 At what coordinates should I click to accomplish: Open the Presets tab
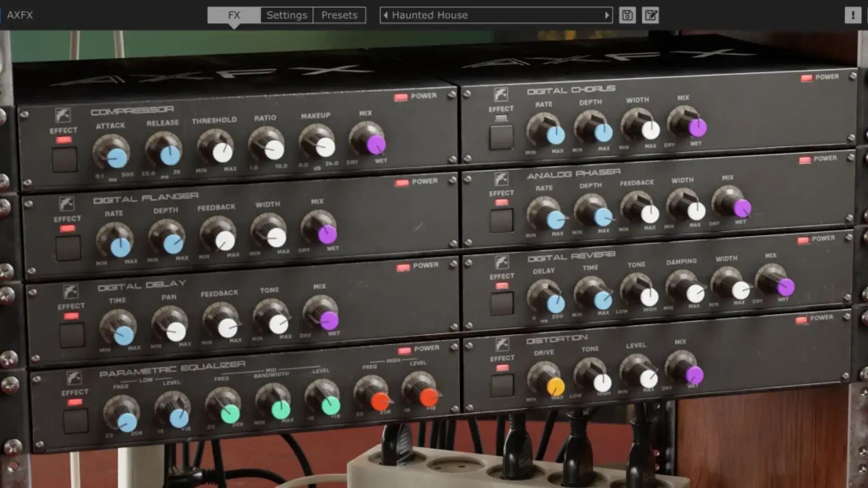pos(339,15)
